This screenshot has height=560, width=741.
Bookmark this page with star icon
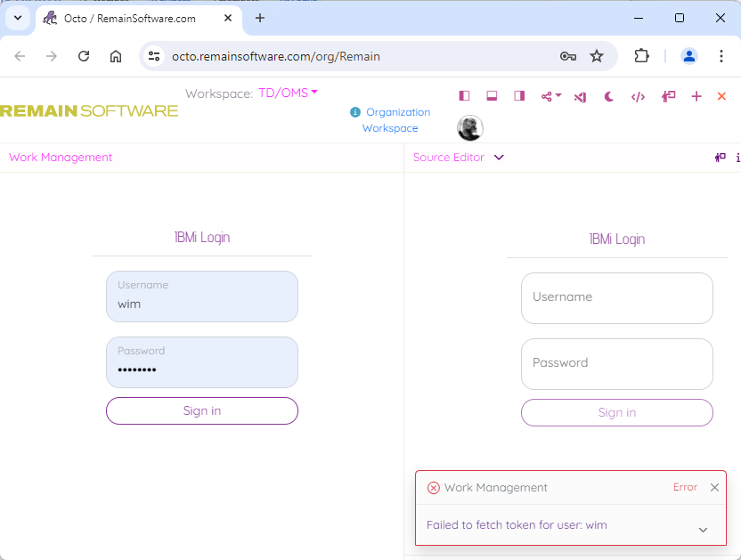coord(597,56)
